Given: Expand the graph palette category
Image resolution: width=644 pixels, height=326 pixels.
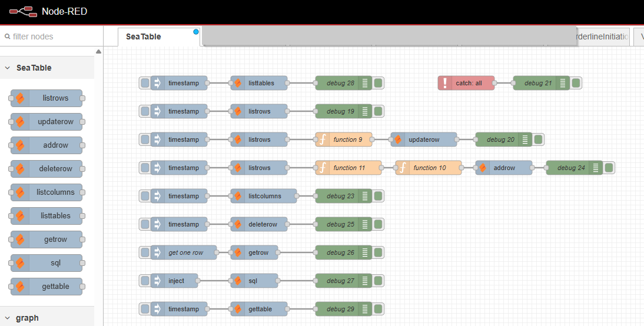Looking at the screenshot, I should 8,318.
